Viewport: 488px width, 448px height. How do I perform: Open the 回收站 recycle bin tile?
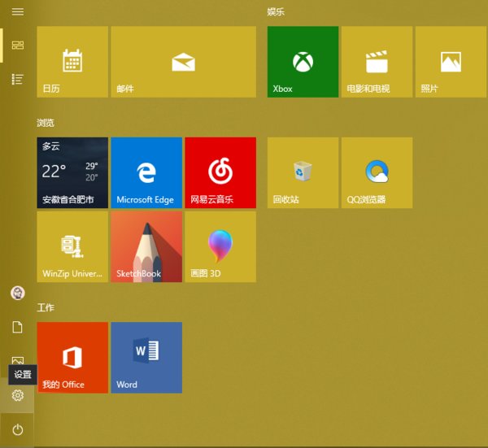point(303,172)
